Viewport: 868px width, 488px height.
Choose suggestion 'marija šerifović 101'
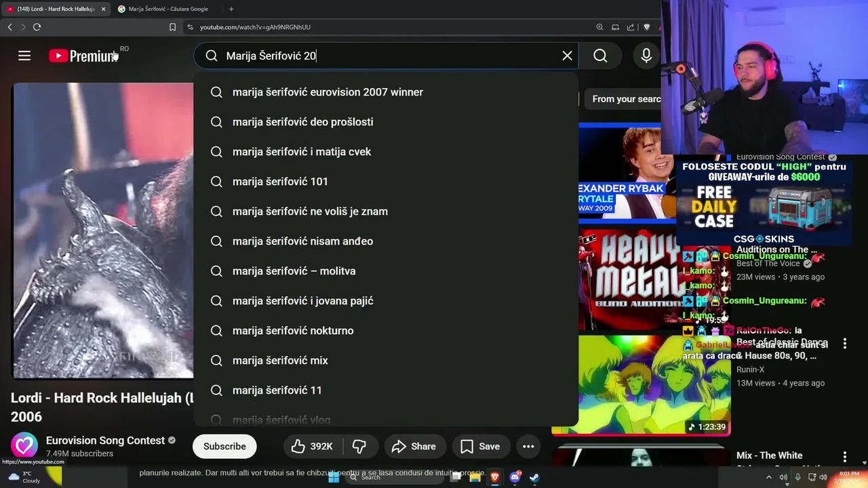[386, 182]
